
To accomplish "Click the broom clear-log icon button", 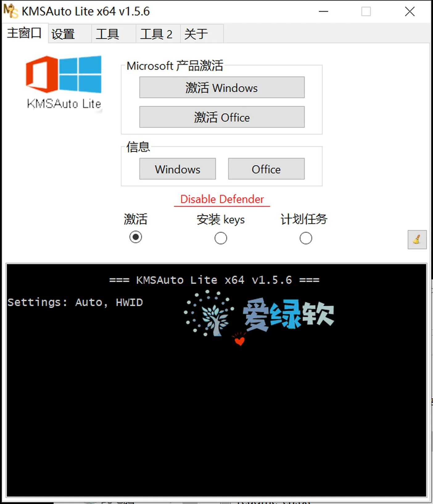I will coord(417,239).
